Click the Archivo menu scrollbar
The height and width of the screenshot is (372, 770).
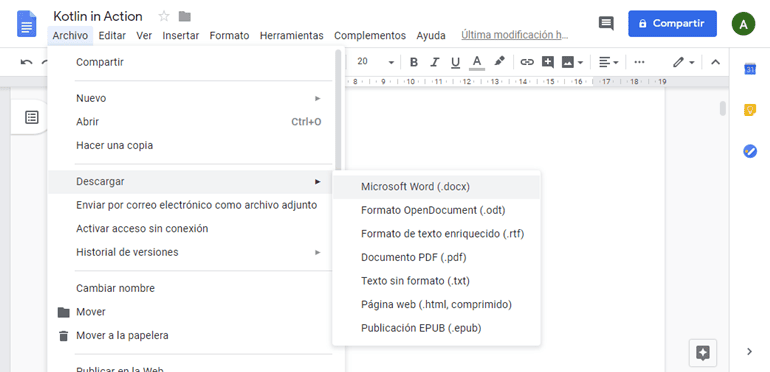(338, 110)
